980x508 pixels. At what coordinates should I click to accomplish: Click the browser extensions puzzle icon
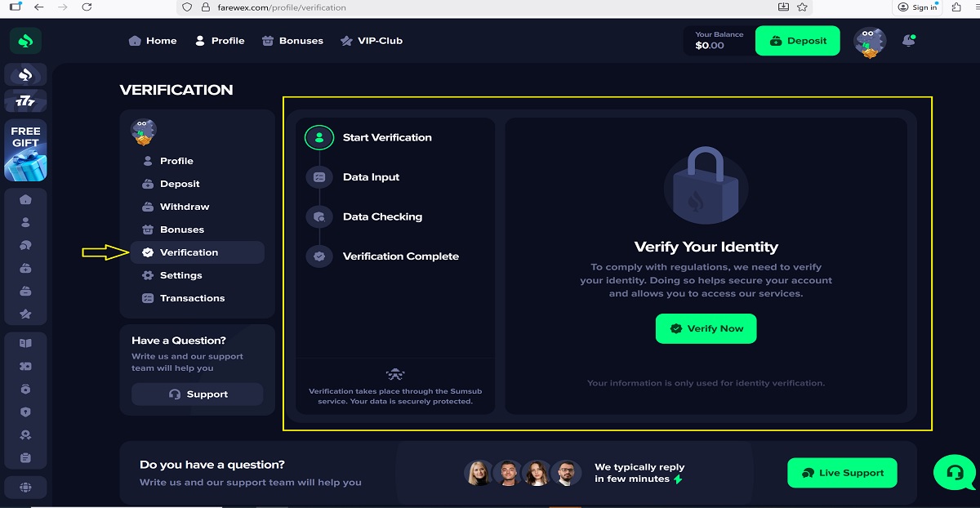pos(956,7)
